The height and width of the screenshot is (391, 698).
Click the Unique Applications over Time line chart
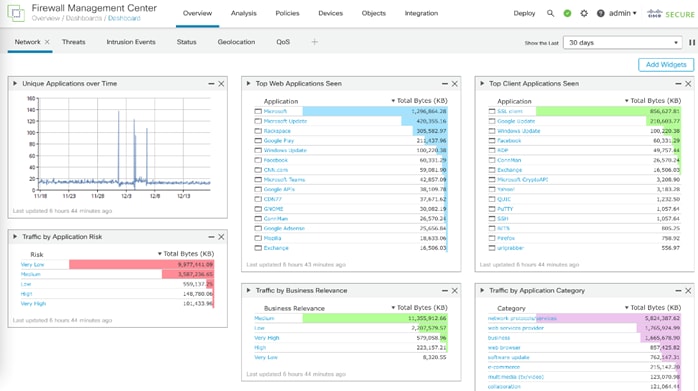[125, 144]
